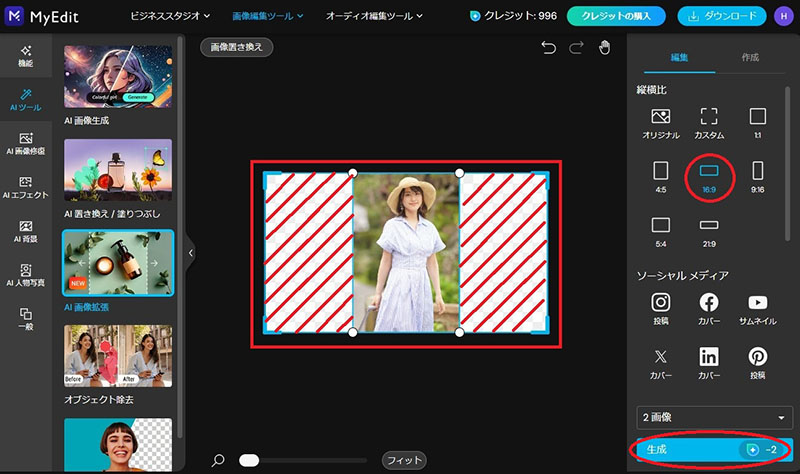Click the zoom slider handle
This screenshot has width=800, height=474.
[249, 460]
